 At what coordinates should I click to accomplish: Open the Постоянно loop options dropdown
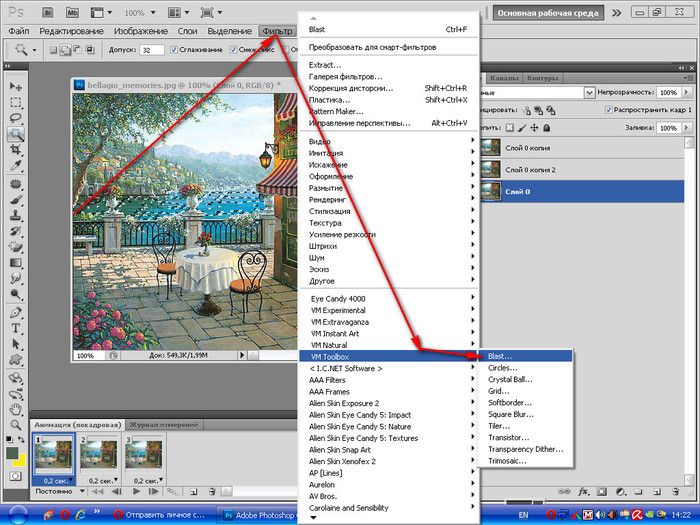[x=83, y=491]
